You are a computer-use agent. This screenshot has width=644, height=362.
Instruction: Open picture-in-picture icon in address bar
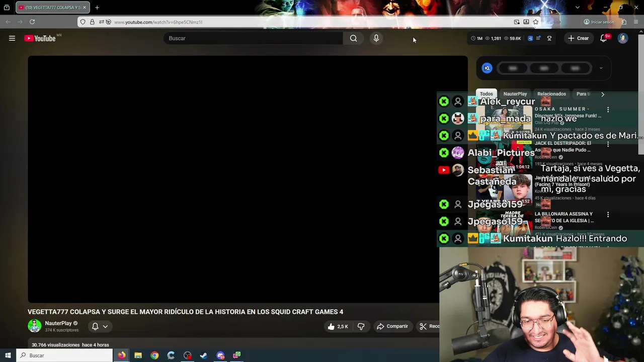pyautogui.click(x=517, y=22)
